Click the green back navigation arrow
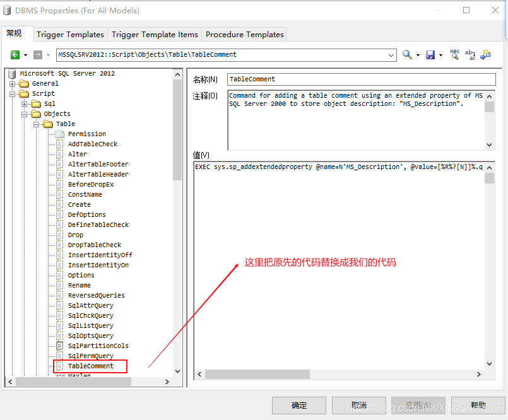Viewport: 508px width, 420px height. 15,55
